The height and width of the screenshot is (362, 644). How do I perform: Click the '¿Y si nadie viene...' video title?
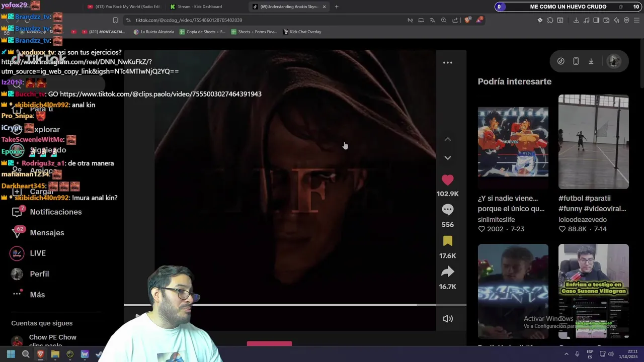511,204
